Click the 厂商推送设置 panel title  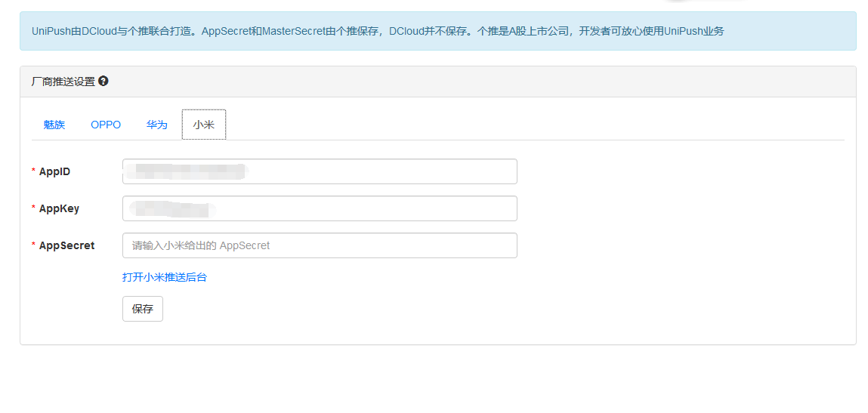tap(63, 82)
